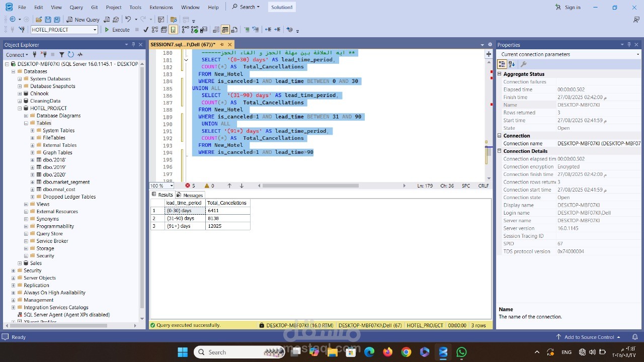Click Navigate Backward arrow icon
Screen dimensions: 644x362
pyautogui.click(x=13, y=19)
